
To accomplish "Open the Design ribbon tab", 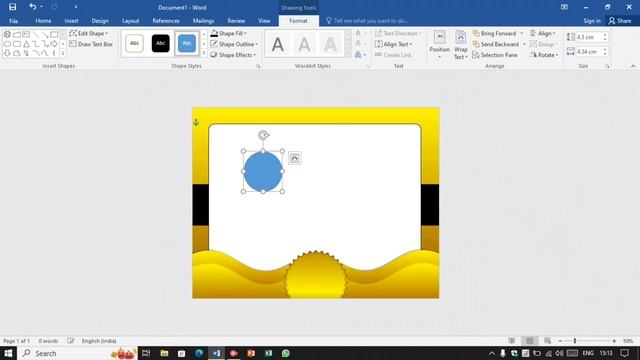I will click(x=100, y=21).
